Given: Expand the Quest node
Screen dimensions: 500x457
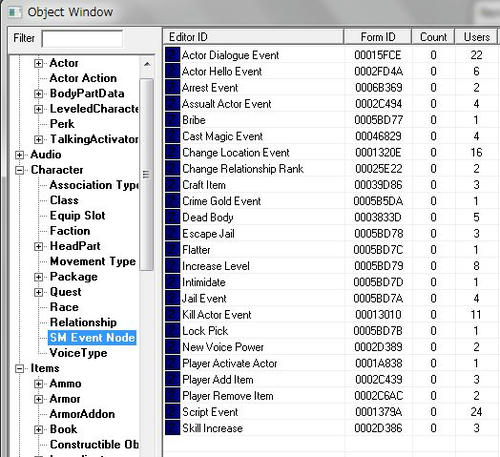Looking at the screenshot, I should 38,292.
